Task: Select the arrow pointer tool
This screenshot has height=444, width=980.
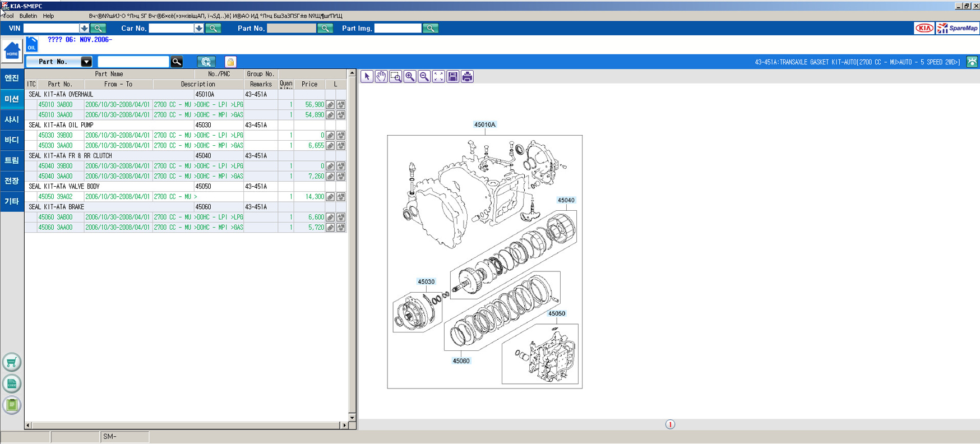Action: pyautogui.click(x=367, y=77)
